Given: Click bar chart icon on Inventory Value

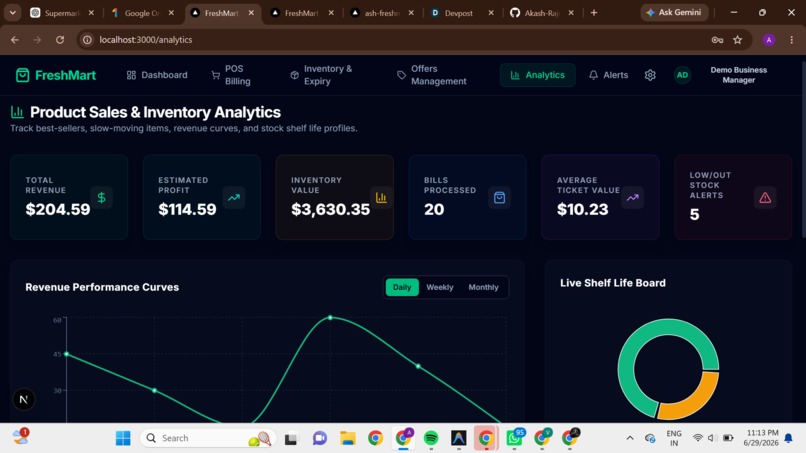Looking at the screenshot, I should click(381, 197).
